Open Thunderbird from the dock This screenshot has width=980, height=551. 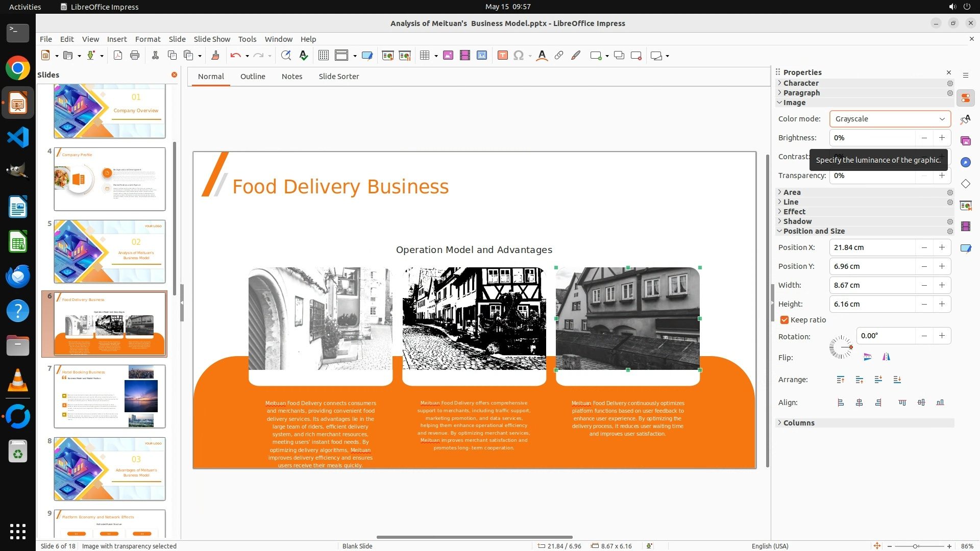(18, 276)
